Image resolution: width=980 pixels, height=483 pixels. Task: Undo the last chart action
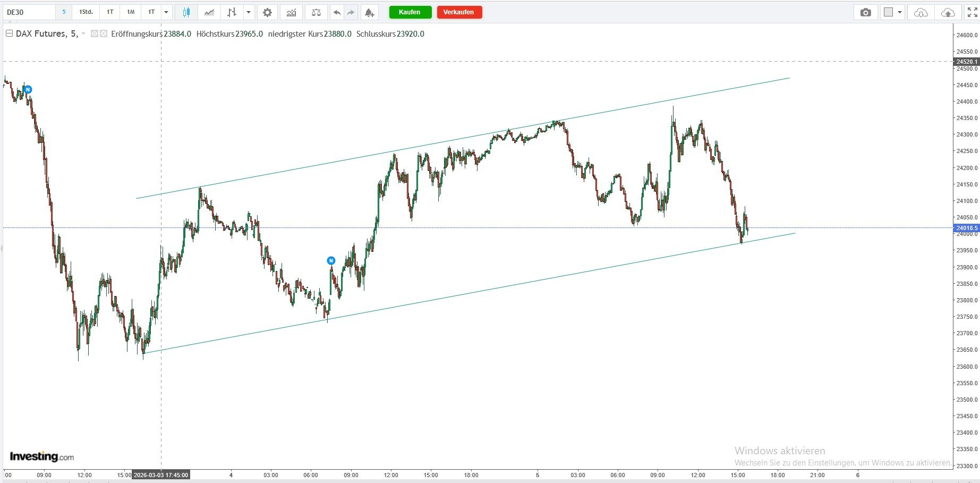click(337, 12)
